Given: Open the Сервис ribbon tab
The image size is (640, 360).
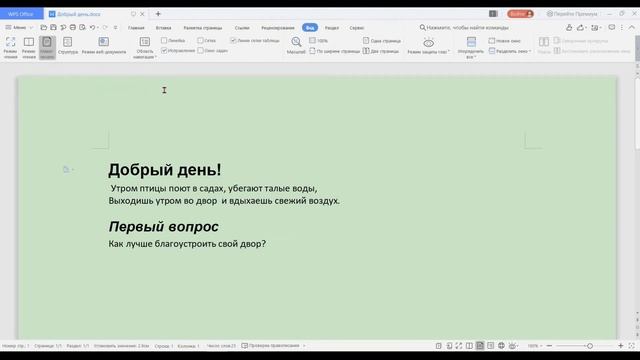Looking at the screenshot, I should [x=357, y=28].
